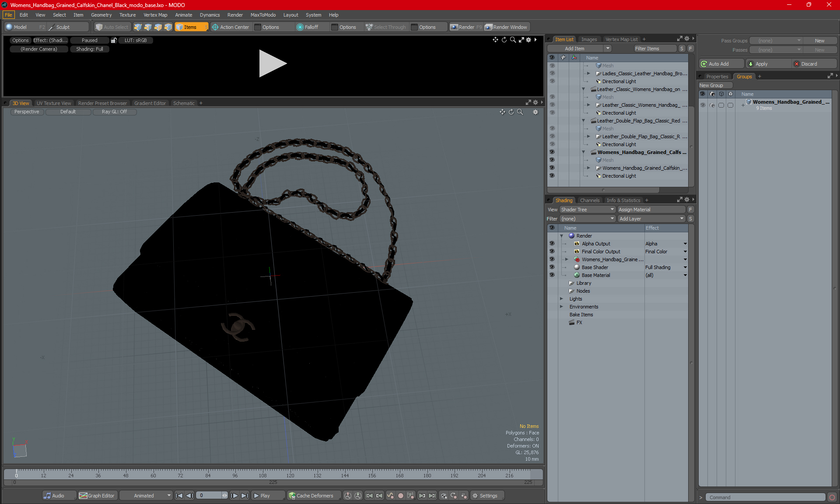Click the Apply button
Viewport: 840px width, 504px height.
pos(768,64)
